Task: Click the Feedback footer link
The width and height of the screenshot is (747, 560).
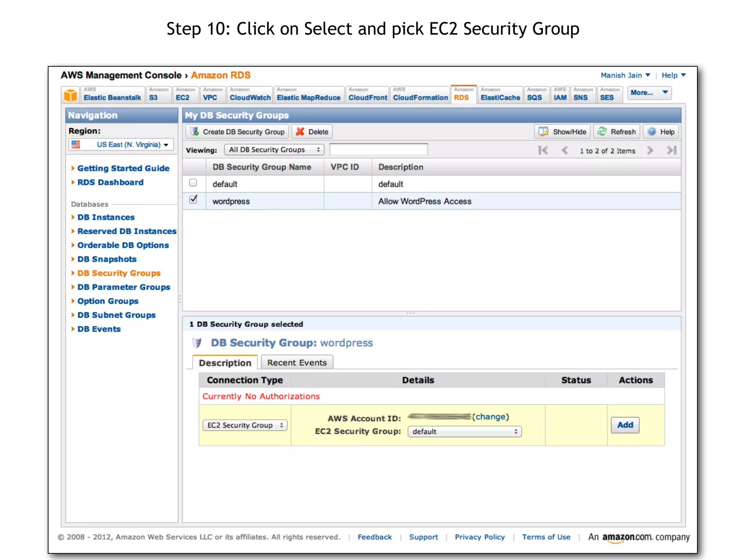Action: [x=375, y=537]
